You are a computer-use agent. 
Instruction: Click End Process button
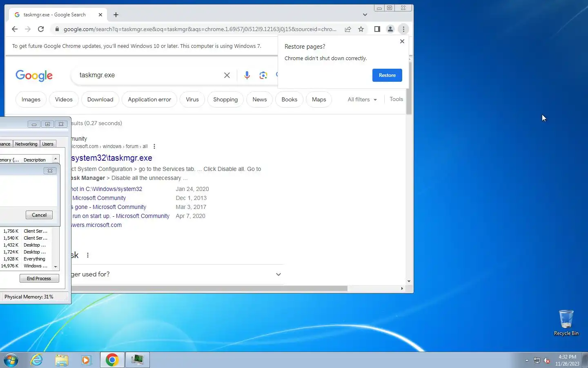point(39,278)
